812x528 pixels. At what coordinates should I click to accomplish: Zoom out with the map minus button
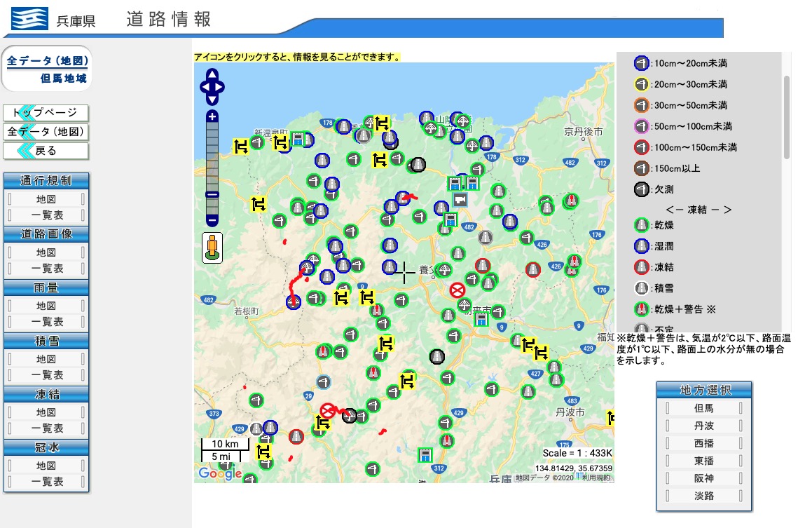212,220
